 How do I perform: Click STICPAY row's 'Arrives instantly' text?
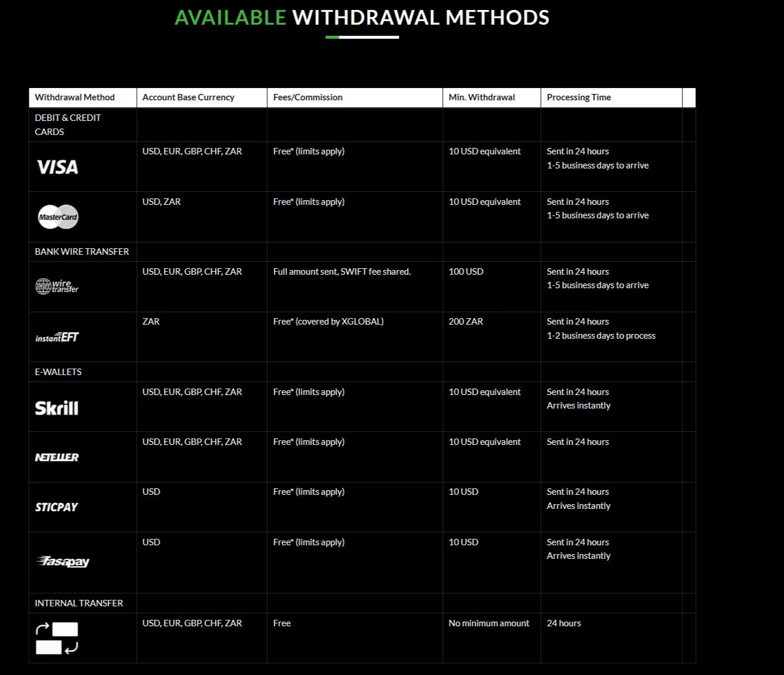pyautogui.click(x=578, y=505)
